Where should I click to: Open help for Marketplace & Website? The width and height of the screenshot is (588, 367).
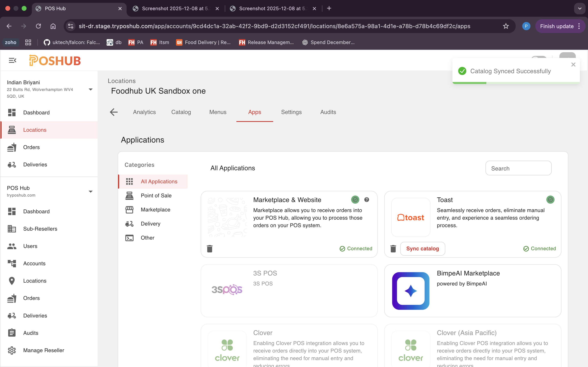367,200
